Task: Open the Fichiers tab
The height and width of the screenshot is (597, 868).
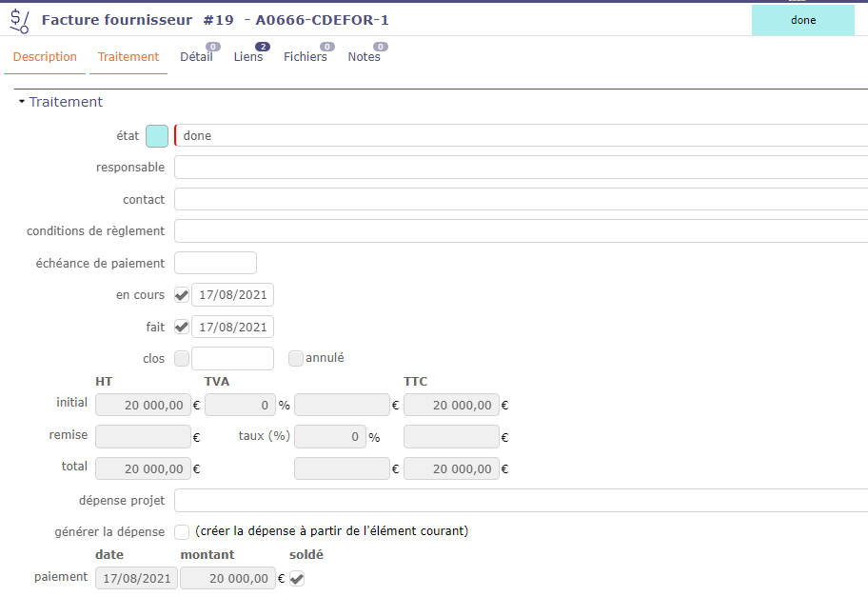Action: 305,57
